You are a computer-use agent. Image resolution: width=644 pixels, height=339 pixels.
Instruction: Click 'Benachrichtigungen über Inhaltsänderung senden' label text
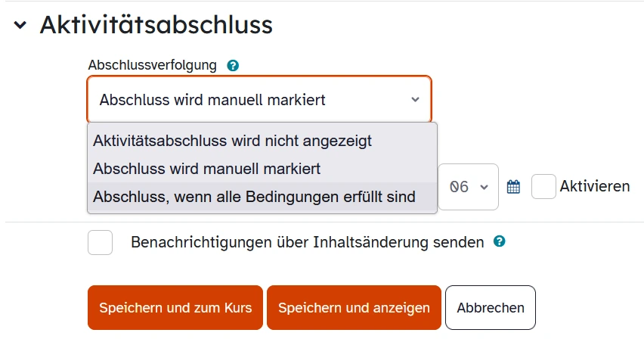(307, 243)
